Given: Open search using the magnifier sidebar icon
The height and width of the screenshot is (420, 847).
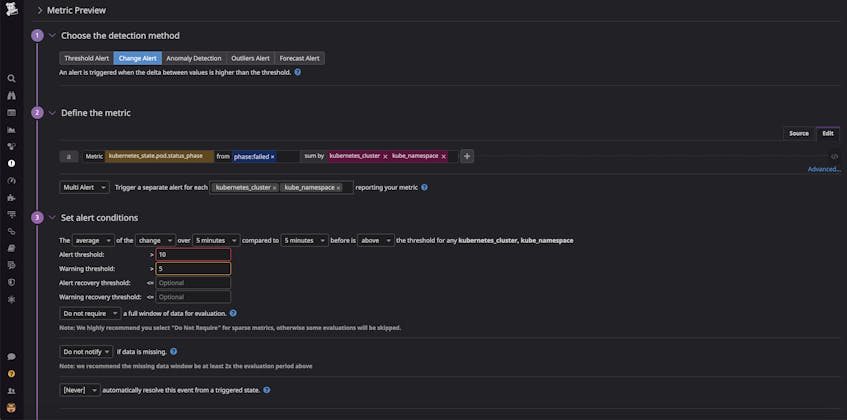Looking at the screenshot, I should (x=11, y=78).
